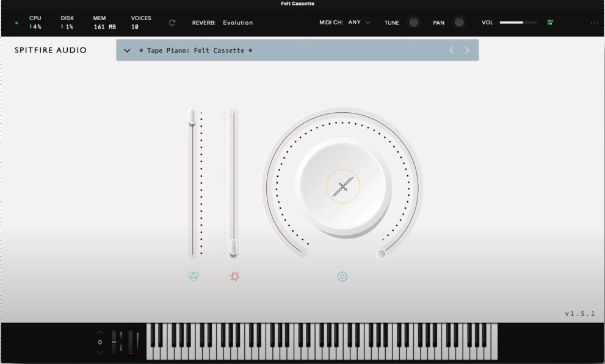This screenshot has height=364, width=605.
Task: Click the left expression slider handle
Action: pos(192,116)
